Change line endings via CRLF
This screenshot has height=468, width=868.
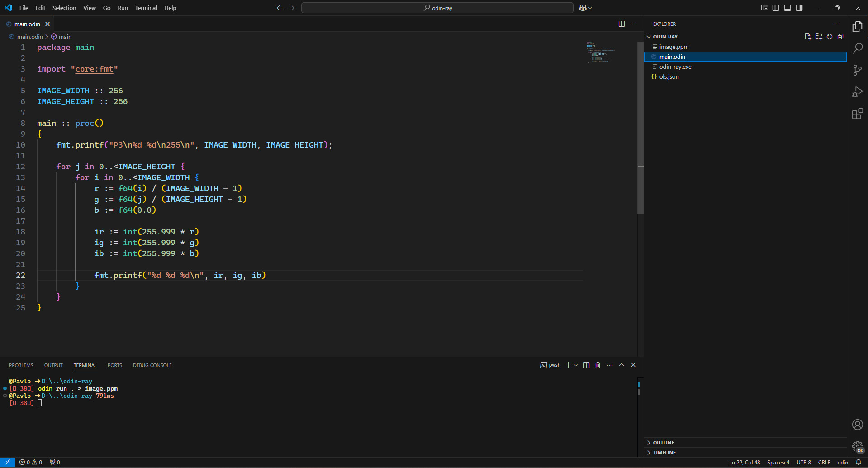pyautogui.click(x=824, y=462)
